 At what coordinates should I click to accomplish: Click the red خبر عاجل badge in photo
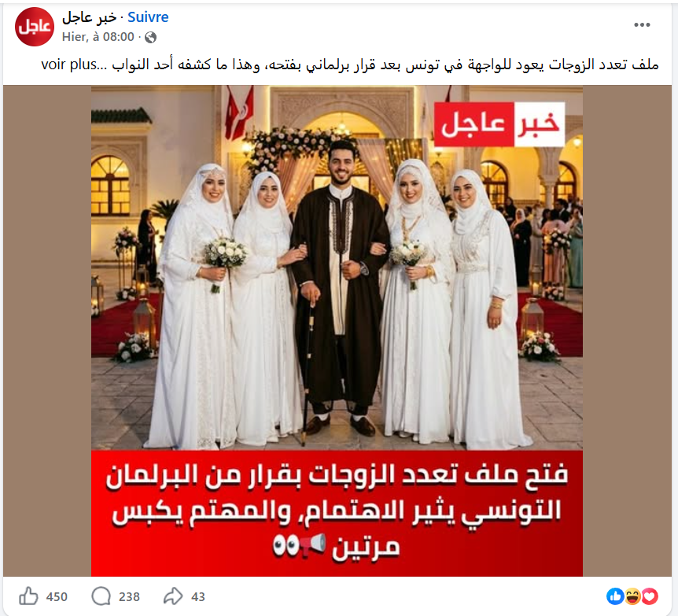click(x=499, y=124)
